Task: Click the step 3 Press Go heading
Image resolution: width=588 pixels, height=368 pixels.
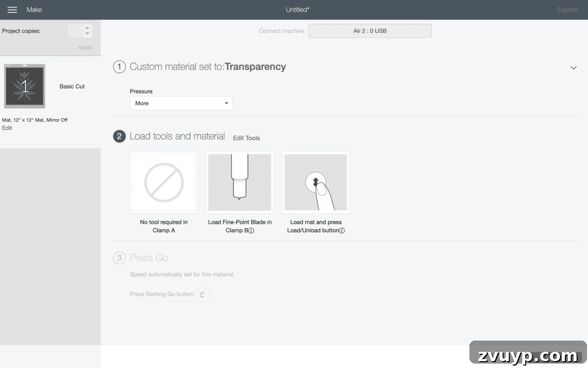Action: point(149,258)
